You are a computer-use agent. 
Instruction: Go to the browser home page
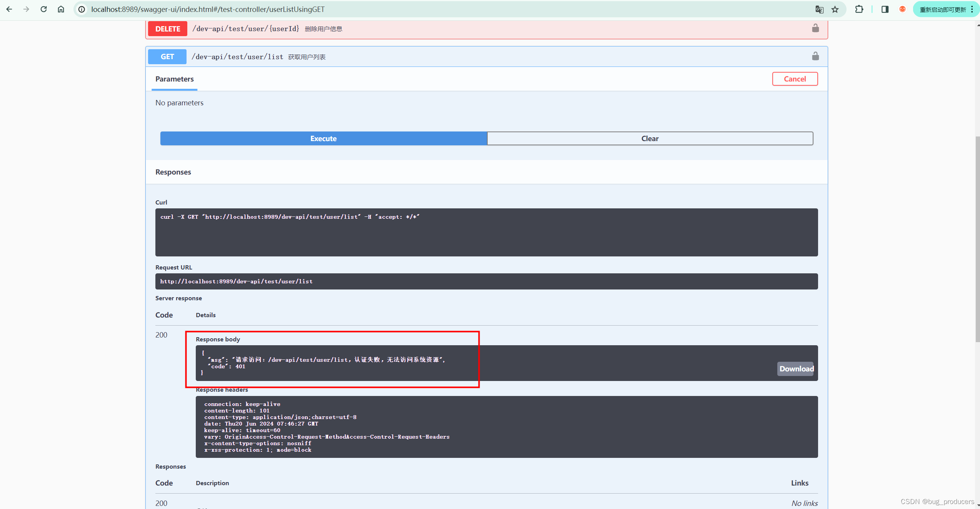tap(61, 9)
